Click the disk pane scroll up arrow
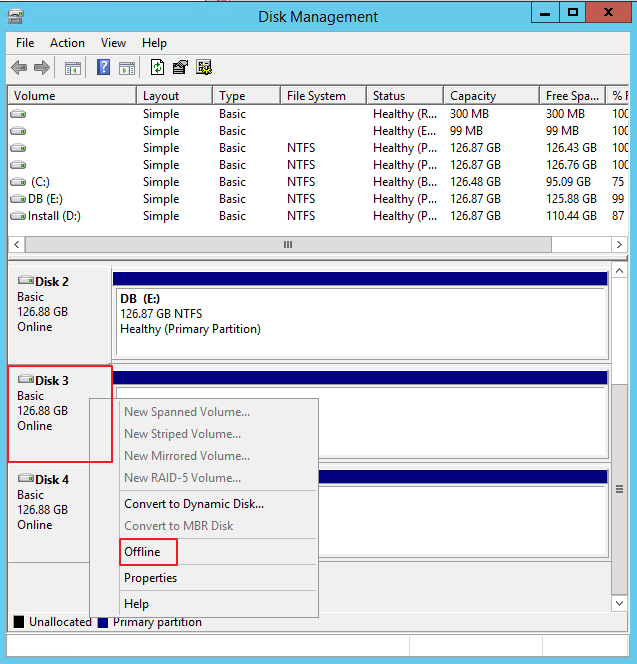 [619, 271]
